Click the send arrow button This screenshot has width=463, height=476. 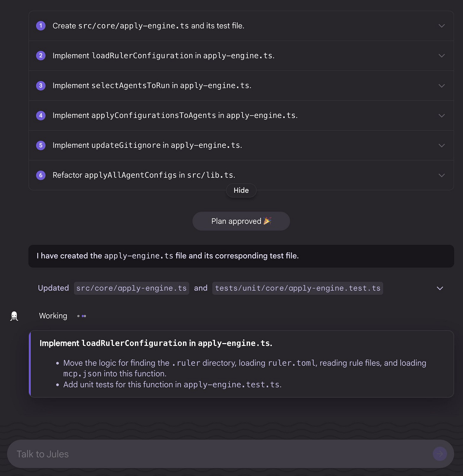click(x=440, y=454)
